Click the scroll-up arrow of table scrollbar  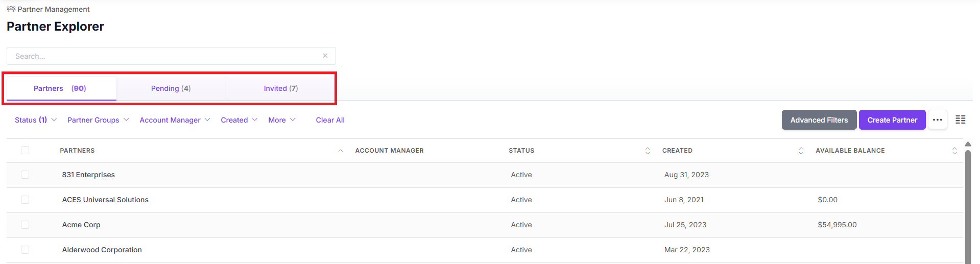coord(967,145)
